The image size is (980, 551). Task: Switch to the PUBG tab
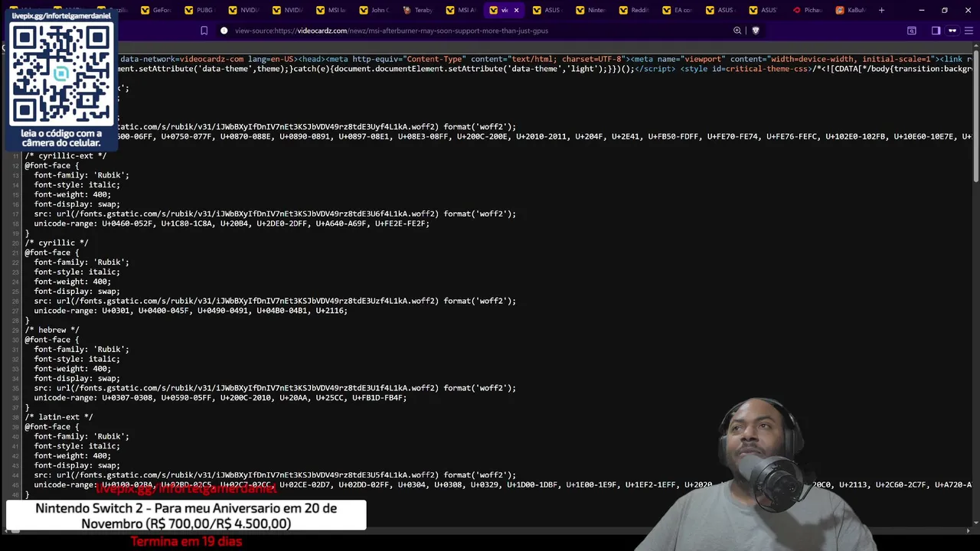click(x=201, y=10)
